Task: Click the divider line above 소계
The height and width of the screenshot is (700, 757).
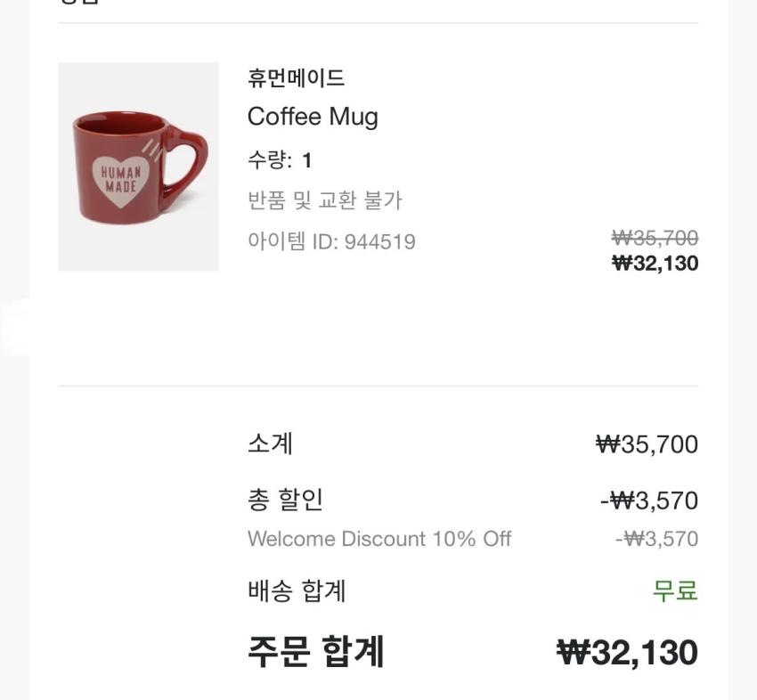Action: (x=378, y=386)
